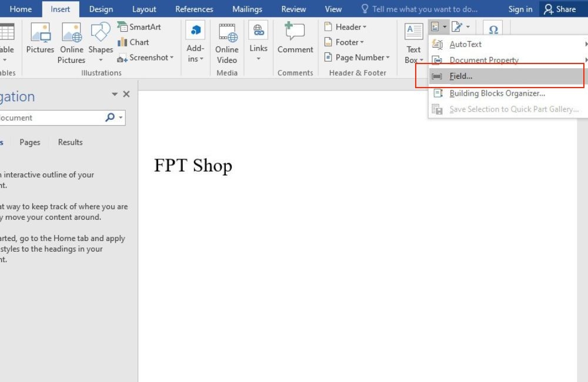Switch to Pages in Navigation pane

(30, 142)
